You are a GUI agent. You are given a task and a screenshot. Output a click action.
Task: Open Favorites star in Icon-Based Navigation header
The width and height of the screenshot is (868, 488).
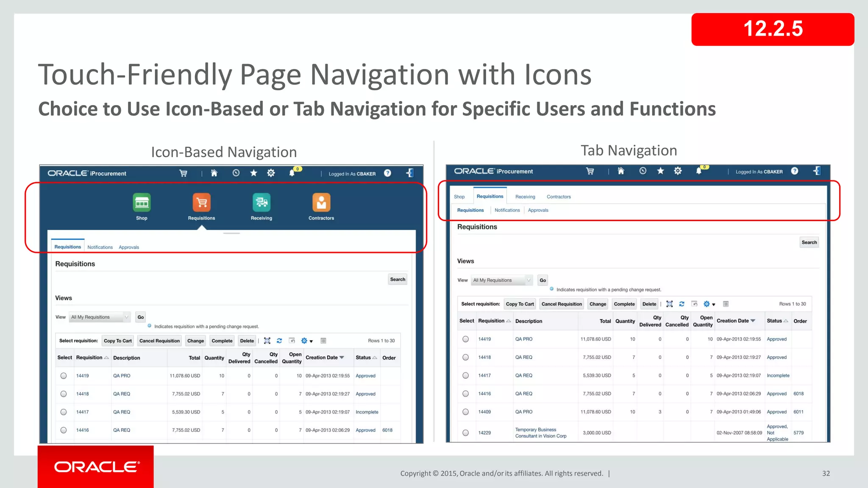(253, 173)
